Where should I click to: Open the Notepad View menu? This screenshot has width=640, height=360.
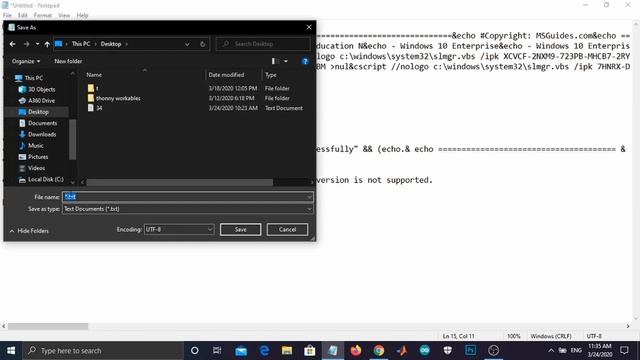click(64, 16)
